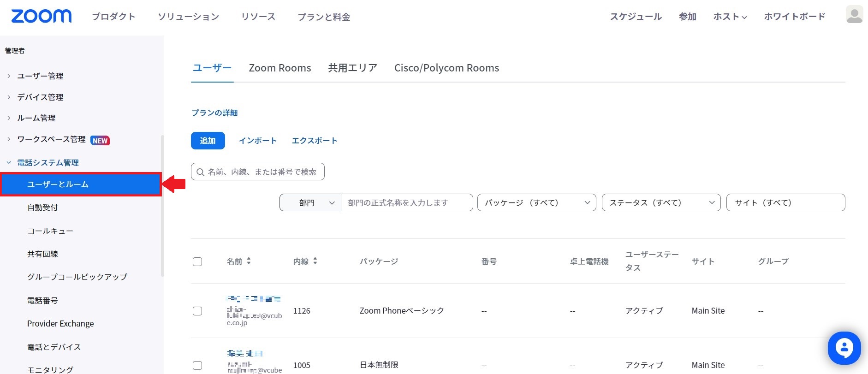This screenshot has width=868, height=374.
Task: Select ユーザーとルーム in sidebar
Action: tap(81, 184)
